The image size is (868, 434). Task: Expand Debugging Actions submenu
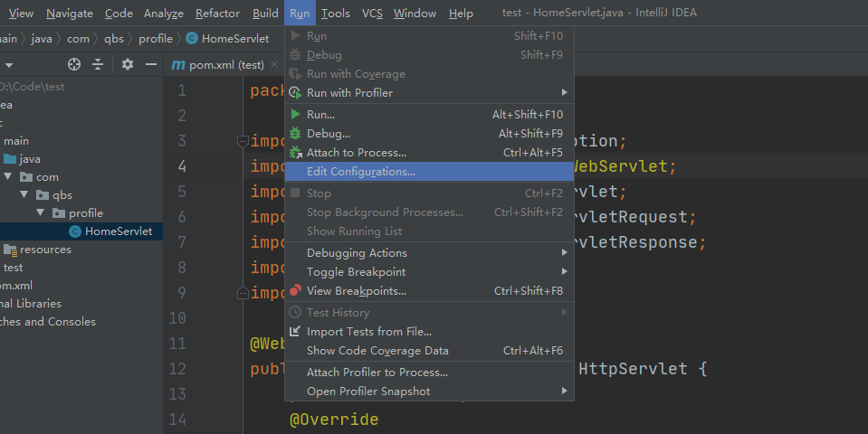coord(564,253)
